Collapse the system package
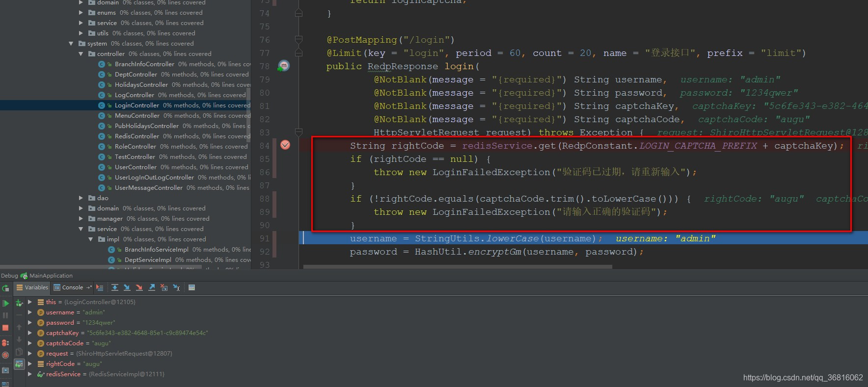This screenshot has width=868, height=387. click(x=71, y=44)
